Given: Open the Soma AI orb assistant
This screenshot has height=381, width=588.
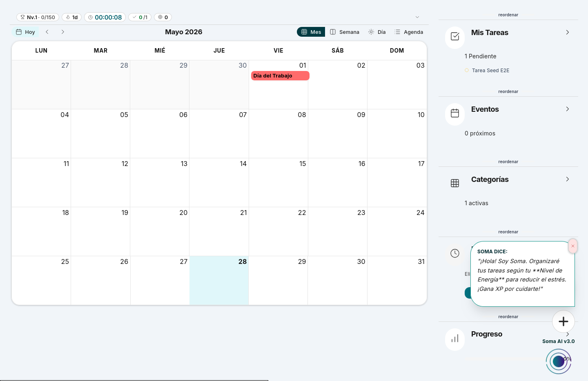Looking at the screenshot, I should click(x=558, y=361).
